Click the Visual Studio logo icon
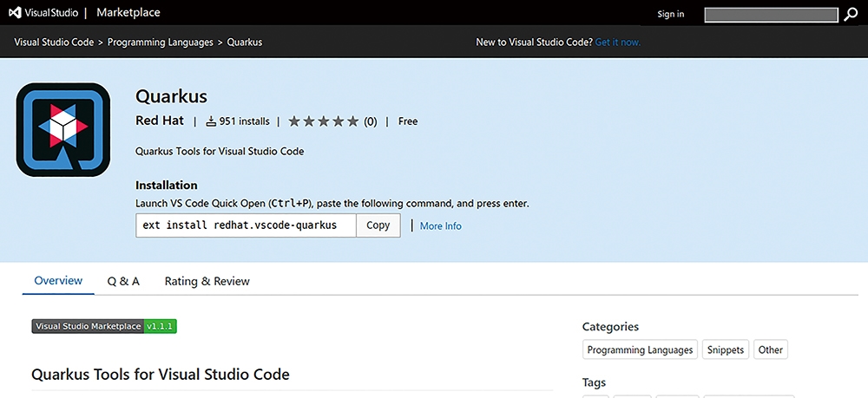This screenshot has height=398, width=868. click(16, 13)
